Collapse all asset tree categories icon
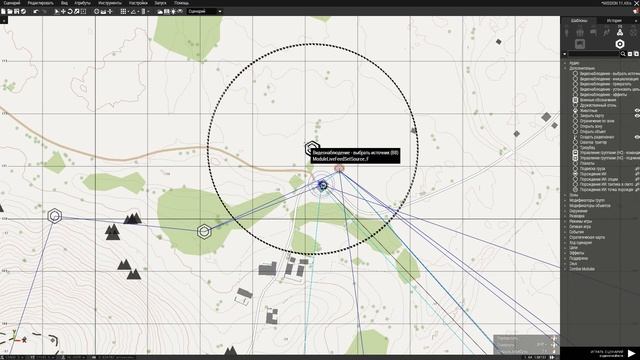 coord(630,53)
